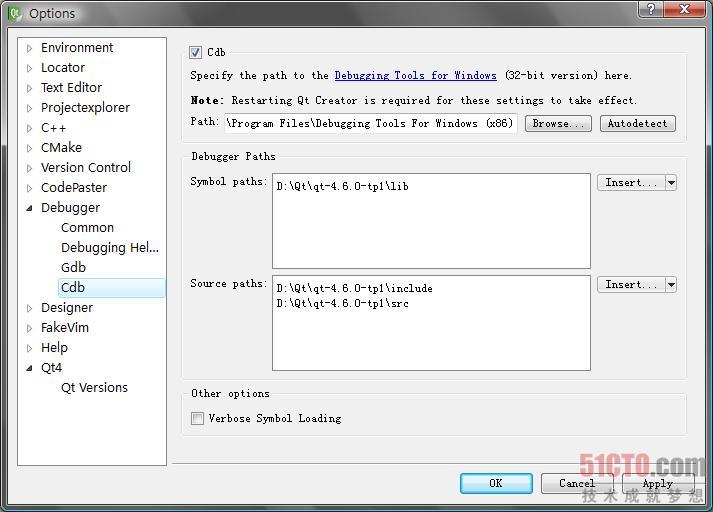Select FakeVim category
713x512 pixels.
tap(65, 328)
